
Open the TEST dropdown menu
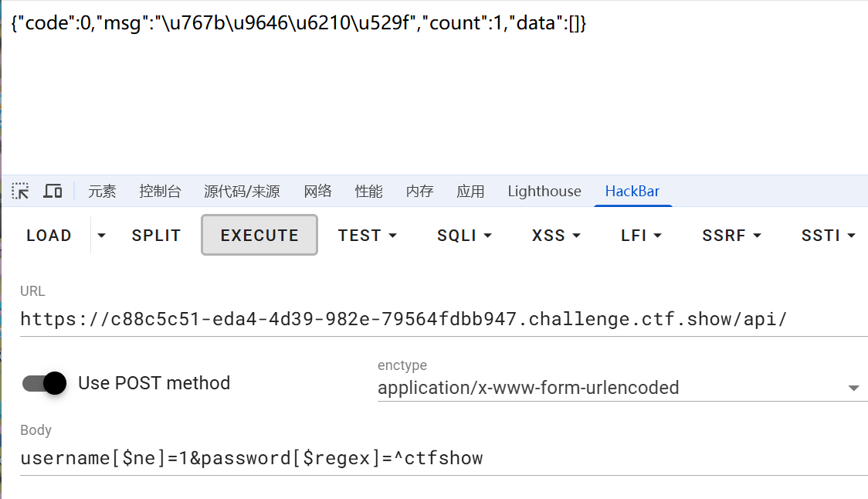pyautogui.click(x=368, y=236)
